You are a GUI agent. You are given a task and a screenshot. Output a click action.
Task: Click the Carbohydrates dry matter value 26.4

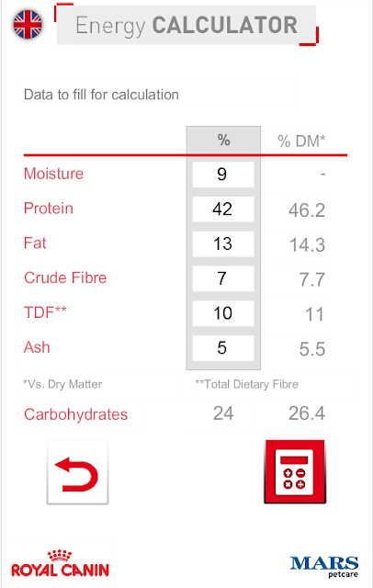click(x=307, y=413)
